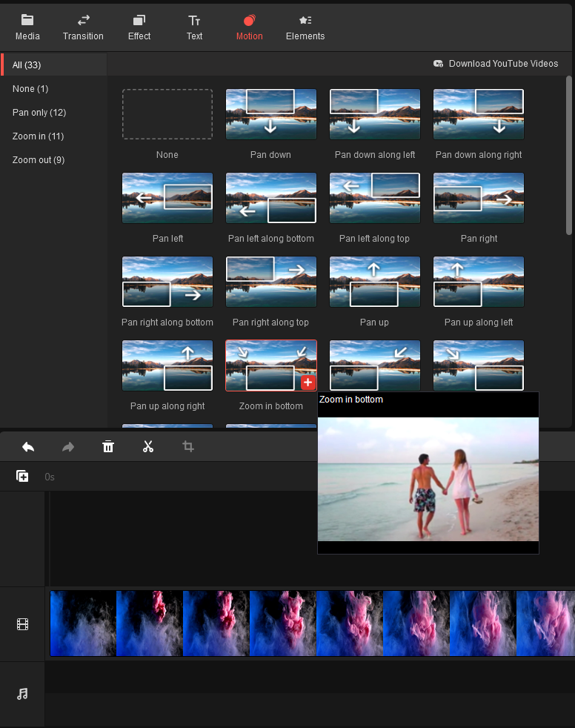
Task: Select Pan left along top thumbnail
Action: (x=374, y=198)
